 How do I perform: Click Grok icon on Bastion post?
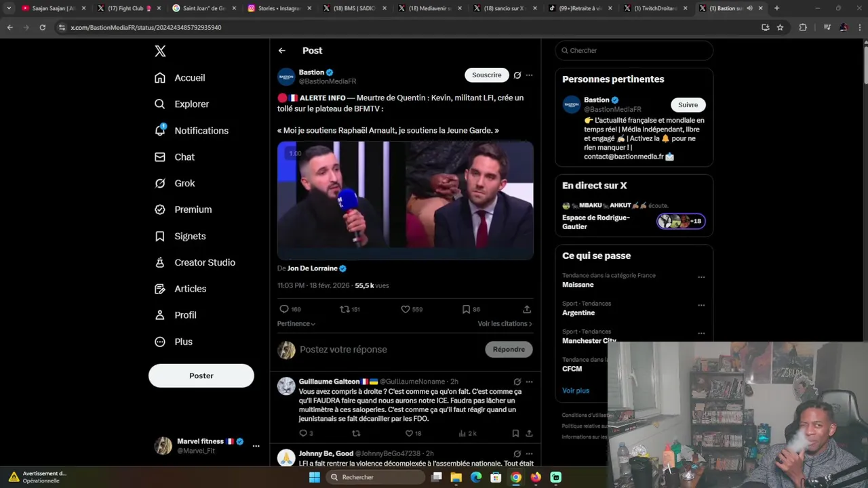517,75
